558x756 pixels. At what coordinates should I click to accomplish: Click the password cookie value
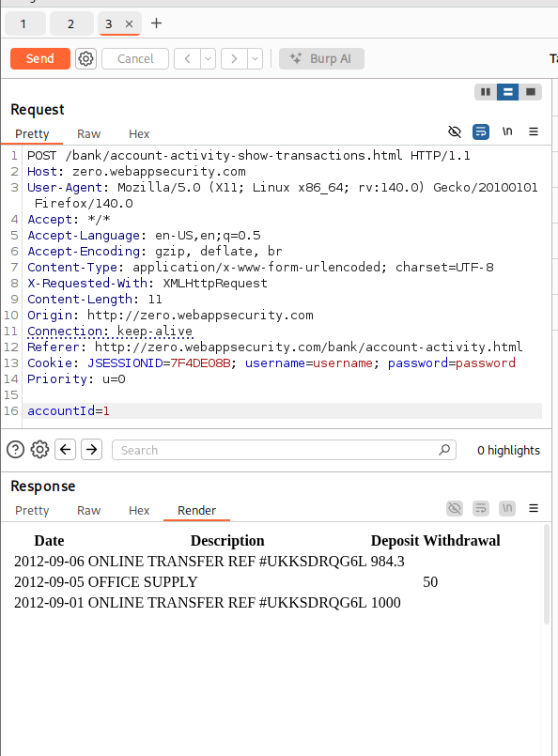point(486,363)
